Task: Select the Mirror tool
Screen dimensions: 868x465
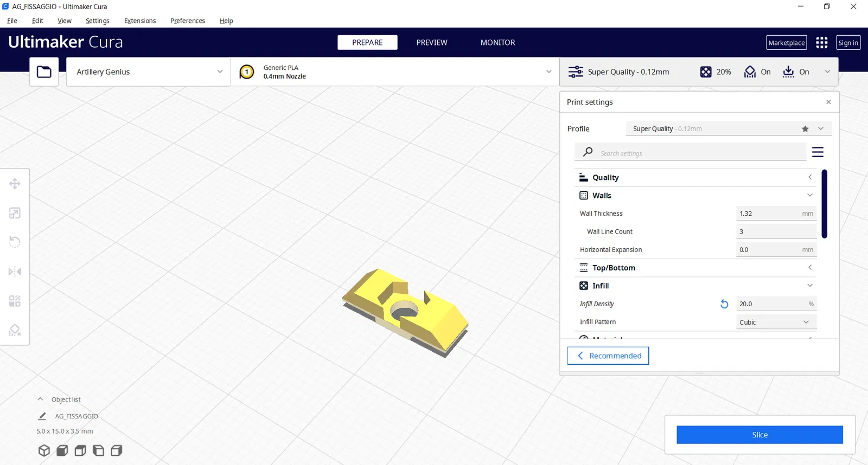Action: [15, 272]
